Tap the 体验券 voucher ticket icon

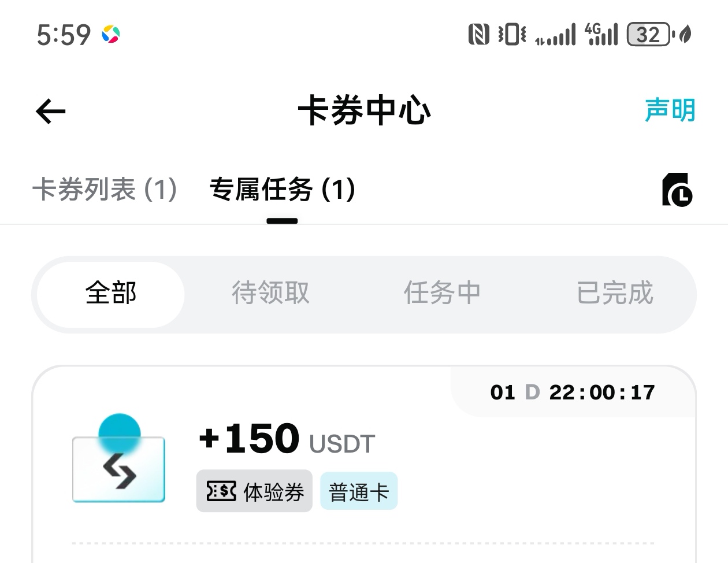[221, 491]
